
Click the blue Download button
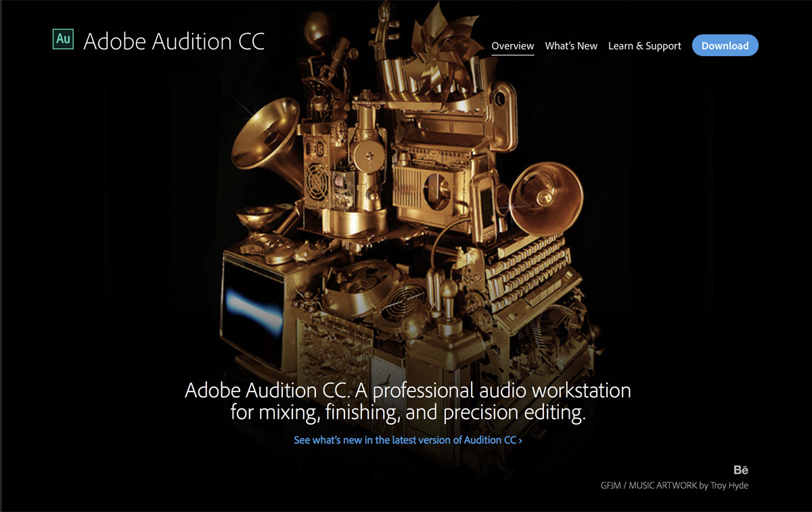[x=725, y=45]
